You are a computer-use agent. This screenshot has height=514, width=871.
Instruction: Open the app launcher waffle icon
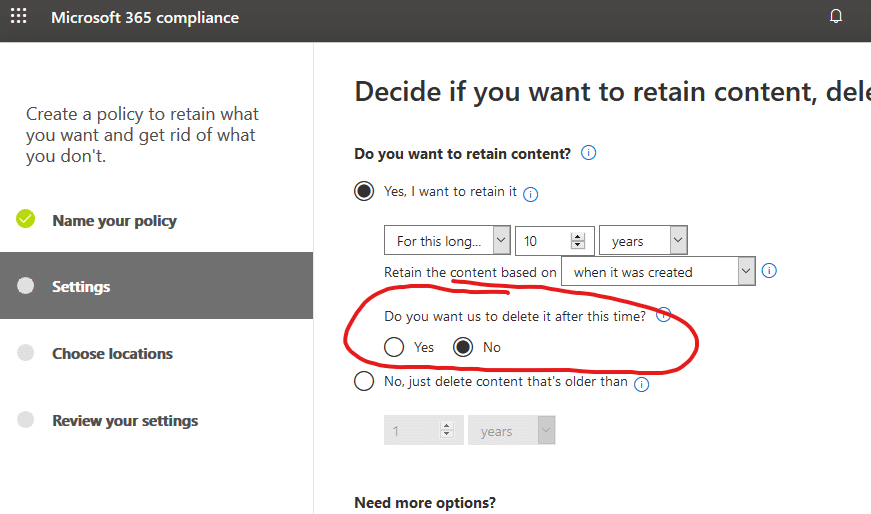click(18, 16)
